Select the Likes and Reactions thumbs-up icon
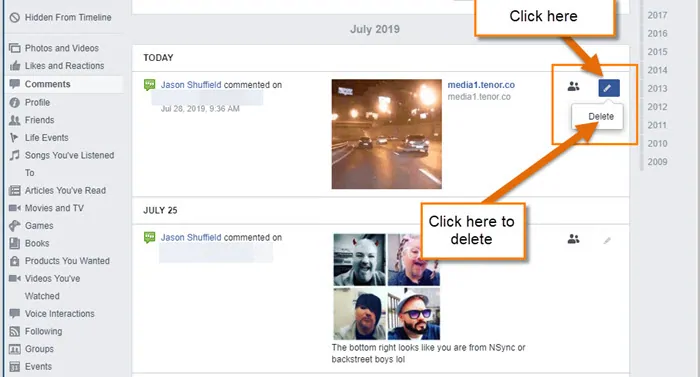700x377 pixels. pyautogui.click(x=15, y=66)
